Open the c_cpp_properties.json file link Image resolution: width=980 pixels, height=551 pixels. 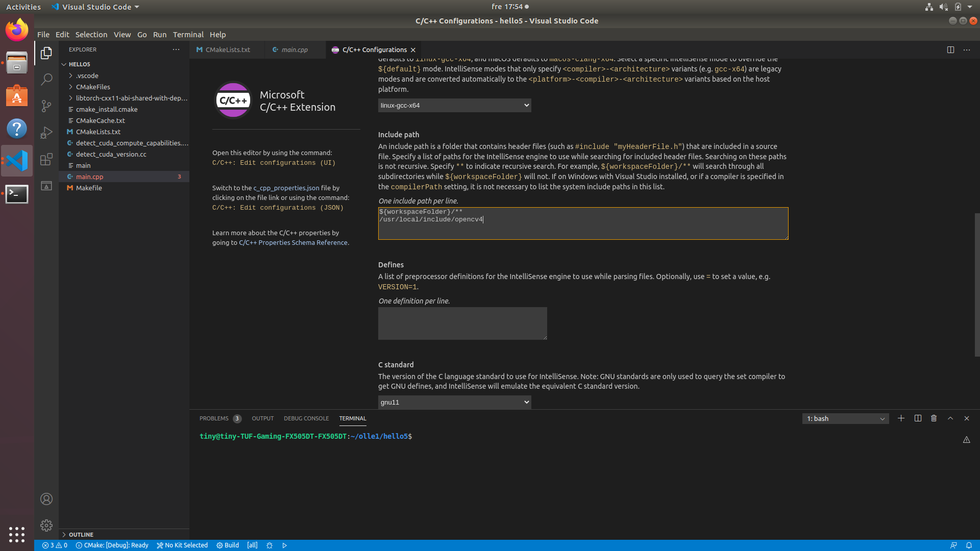[x=286, y=188]
